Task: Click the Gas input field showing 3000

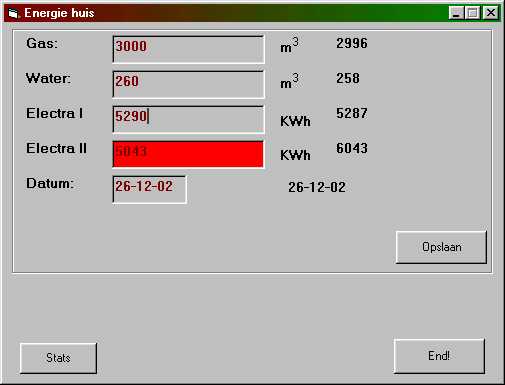Action: tap(189, 49)
